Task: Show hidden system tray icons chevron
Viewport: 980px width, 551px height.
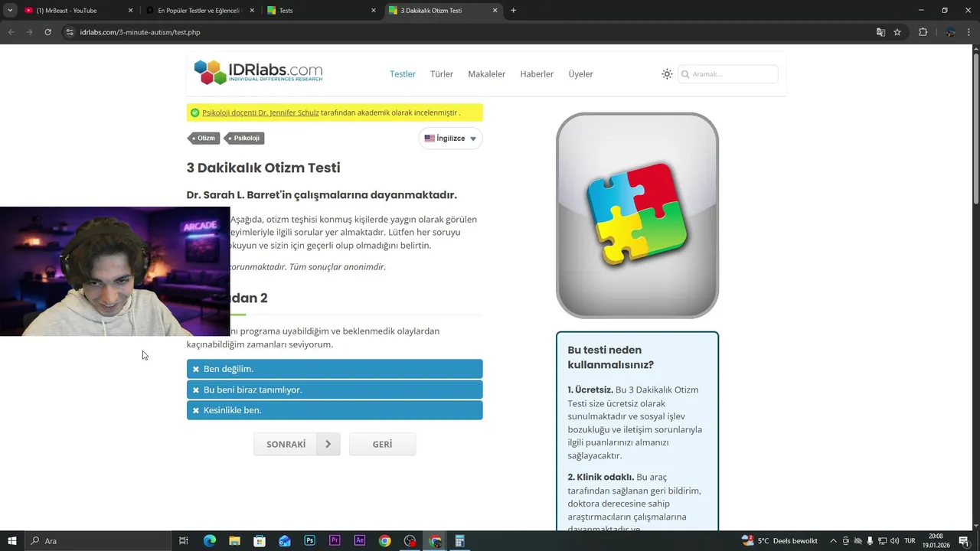Action: tap(833, 541)
